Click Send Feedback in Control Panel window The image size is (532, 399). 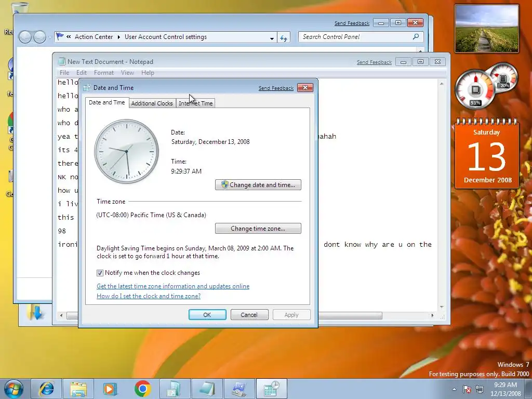(x=352, y=23)
